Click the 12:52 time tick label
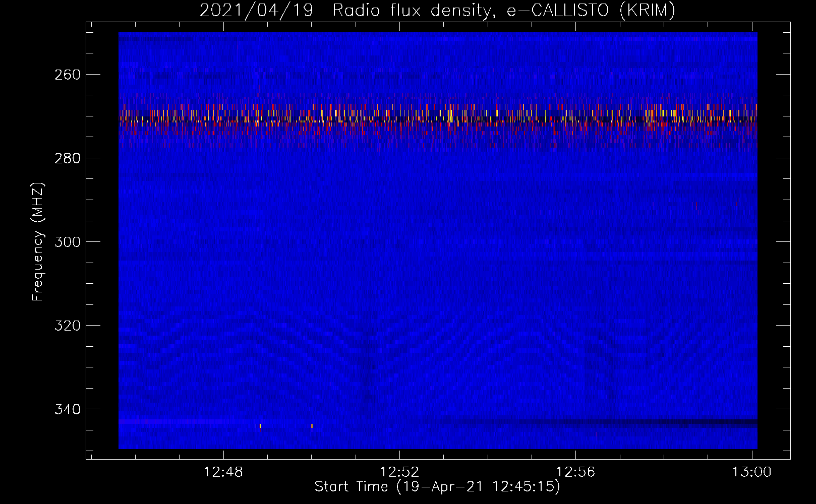This screenshot has height=504, width=816. tap(399, 472)
